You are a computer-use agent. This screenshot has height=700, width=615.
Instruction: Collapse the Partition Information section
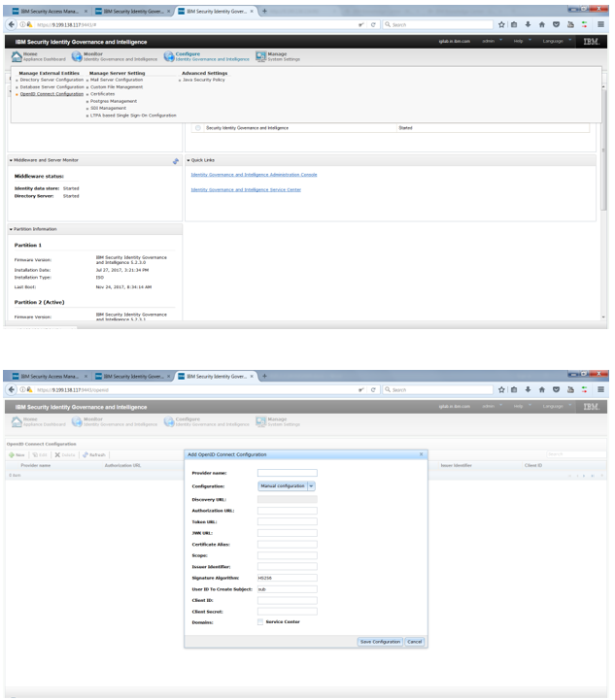point(11,229)
